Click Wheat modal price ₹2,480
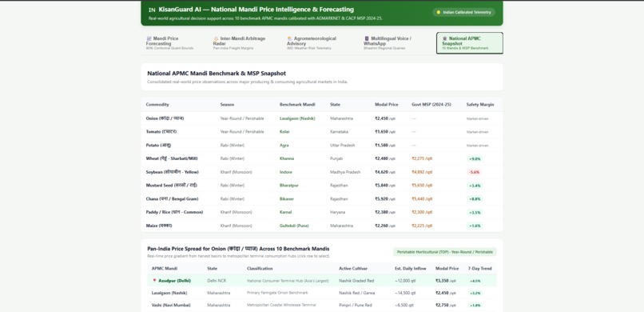 385,158
